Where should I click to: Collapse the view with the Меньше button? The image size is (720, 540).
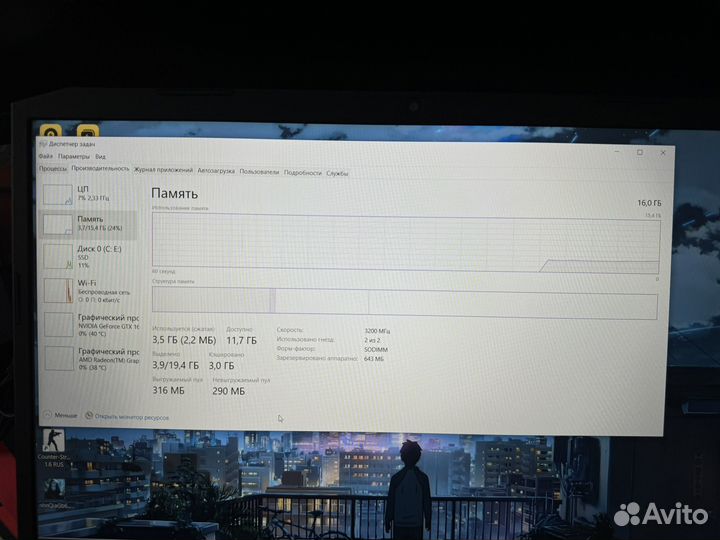tap(60, 415)
